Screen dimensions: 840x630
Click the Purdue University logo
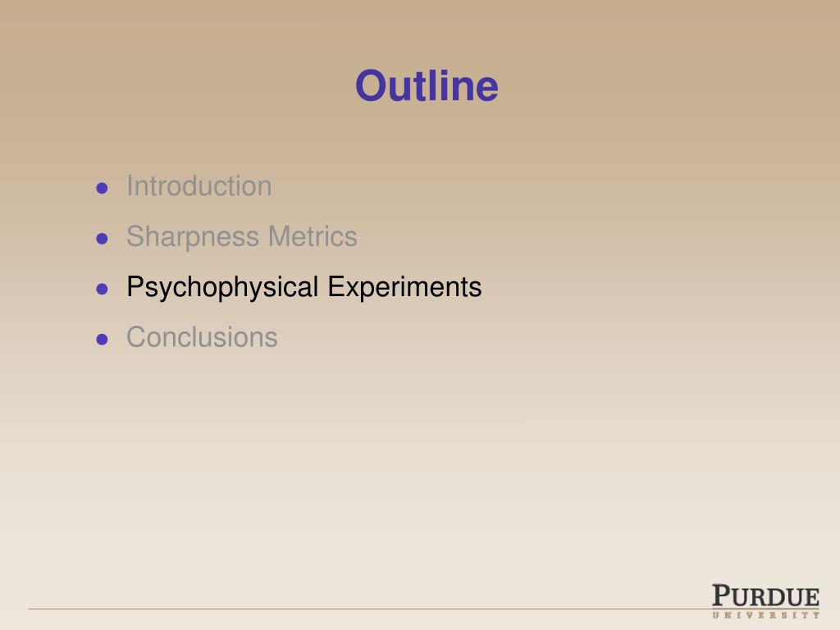coord(765,601)
